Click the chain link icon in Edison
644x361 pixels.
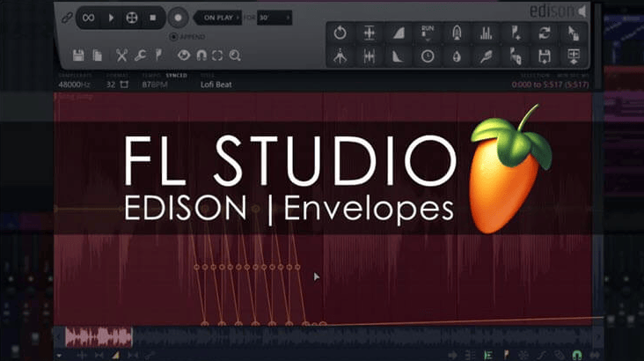[x=67, y=18]
